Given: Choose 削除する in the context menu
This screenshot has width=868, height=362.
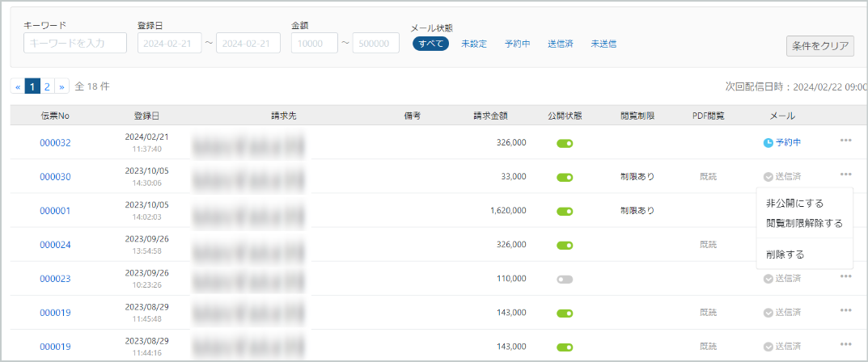Looking at the screenshot, I should pos(785,255).
